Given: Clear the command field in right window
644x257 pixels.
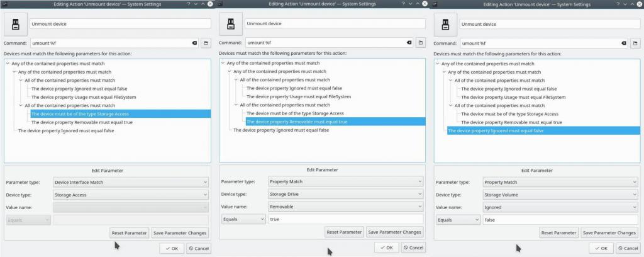Looking at the screenshot, I should click(x=624, y=43).
